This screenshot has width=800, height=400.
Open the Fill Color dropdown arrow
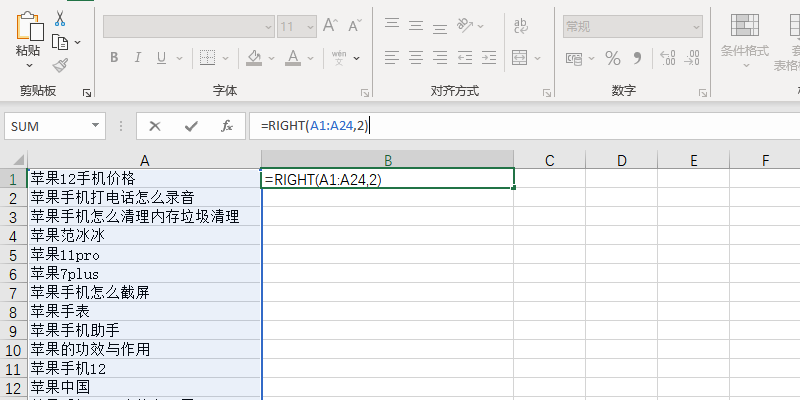pos(271,58)
